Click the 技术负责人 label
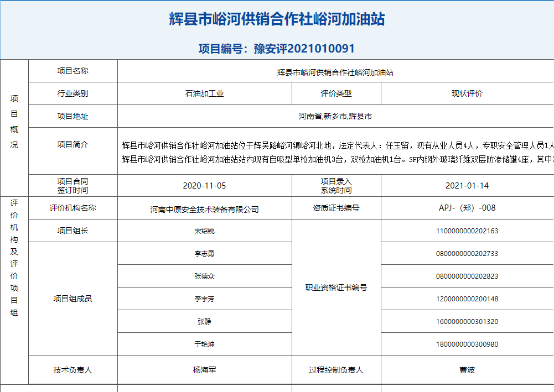The image size is (554, 392). [73, 370]
